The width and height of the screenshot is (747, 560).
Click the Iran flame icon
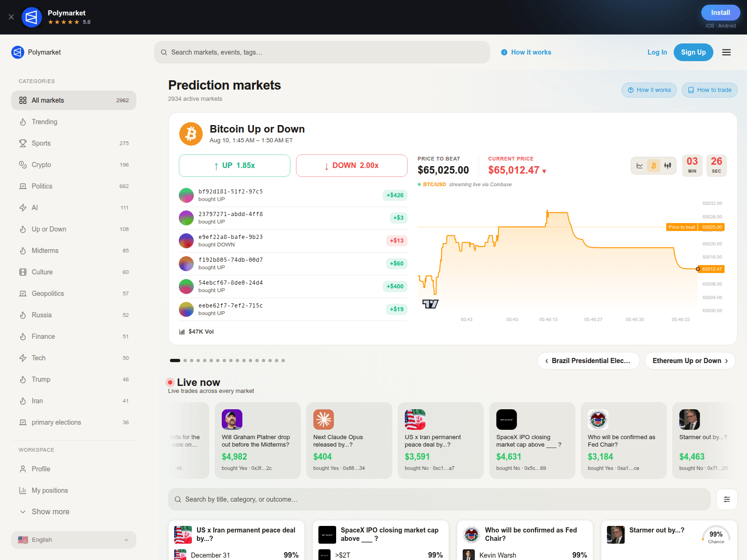pos(23,401)
